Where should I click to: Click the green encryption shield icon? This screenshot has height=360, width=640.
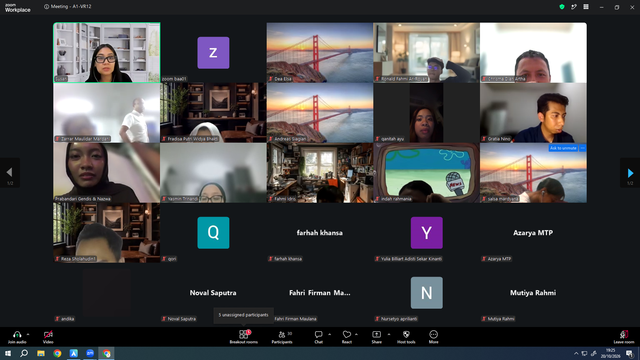pos(562,7)
